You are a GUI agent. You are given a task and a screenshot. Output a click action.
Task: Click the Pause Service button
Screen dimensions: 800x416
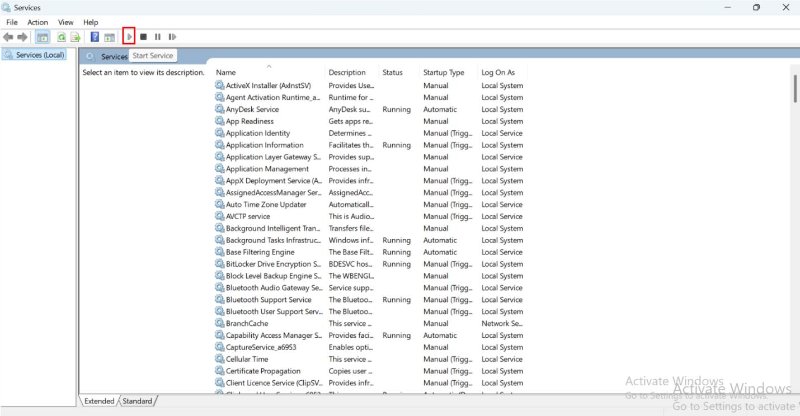(x=158, y=37)
